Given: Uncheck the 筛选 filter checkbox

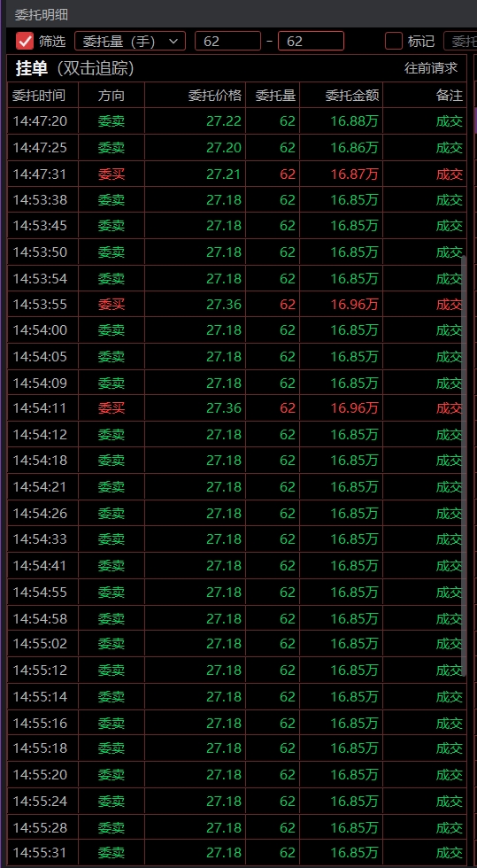Looking at the screenshot, I should point(25,41).
